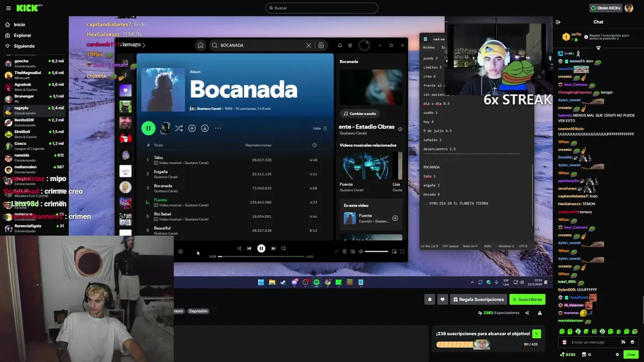Open the Spotify profile avatar menu
The image size is (644, 362).
pos(364,45)
